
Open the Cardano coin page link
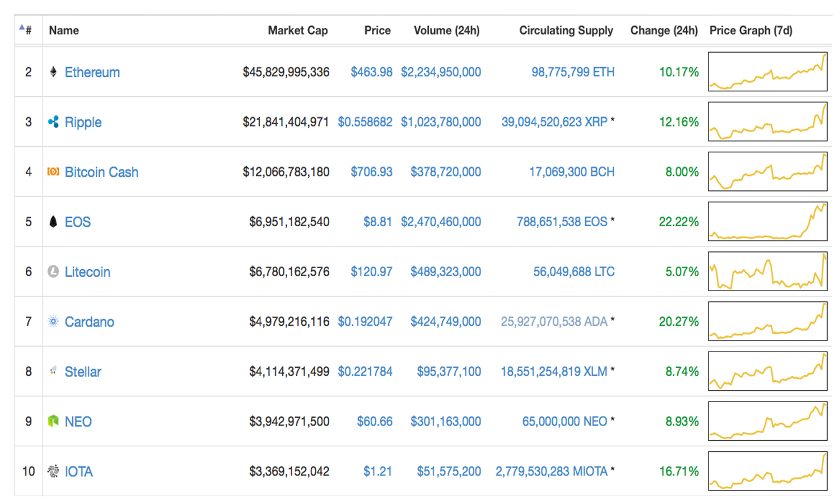click(90, 321)
